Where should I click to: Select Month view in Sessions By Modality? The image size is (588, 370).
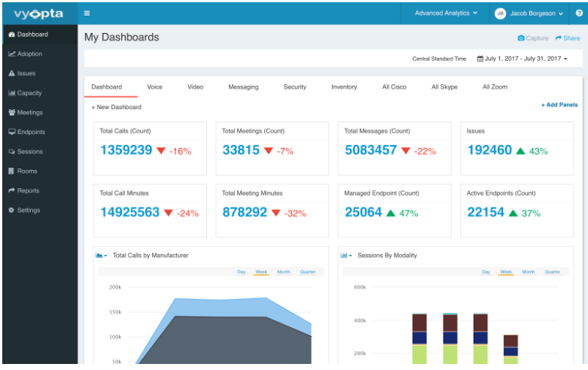click(529, 272)
